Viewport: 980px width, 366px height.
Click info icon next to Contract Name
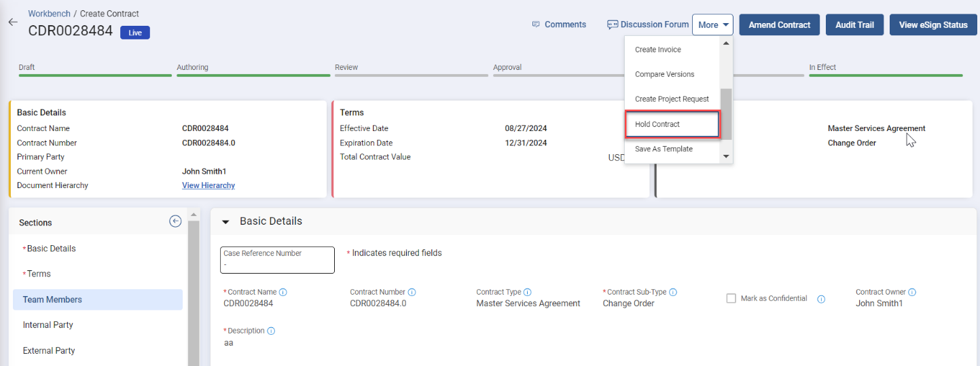tap(283, 292)
